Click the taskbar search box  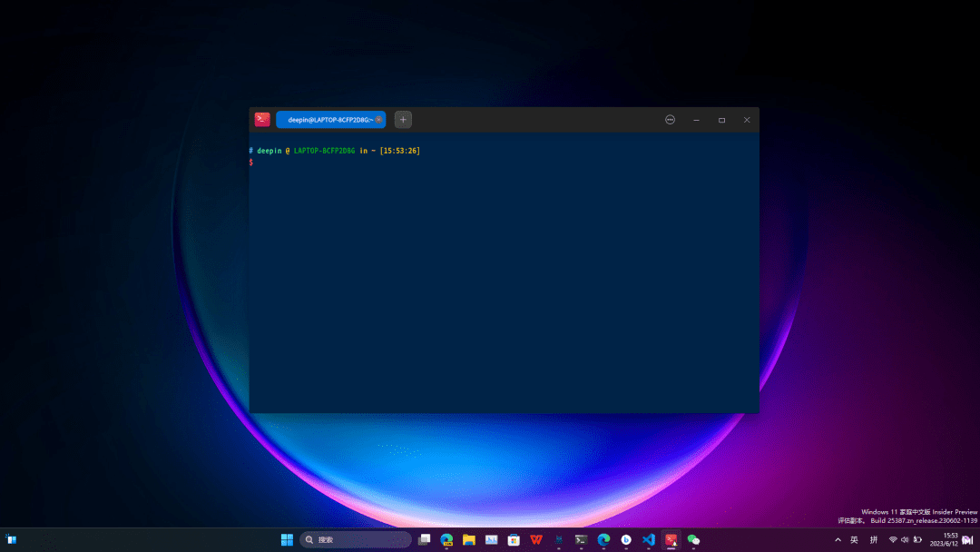pyautogui.click(x=354, y=539)
